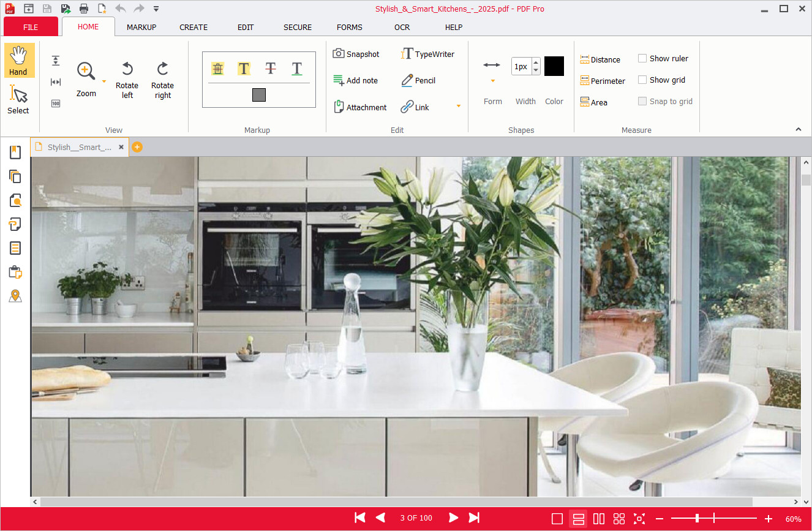Select the strikethrough text markup tool
The height and width of the screenshot is (531, 812).
pos(271,69)
